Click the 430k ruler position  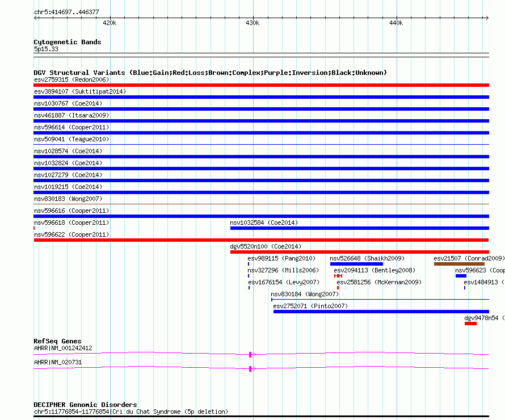click(x=253, y=23)
